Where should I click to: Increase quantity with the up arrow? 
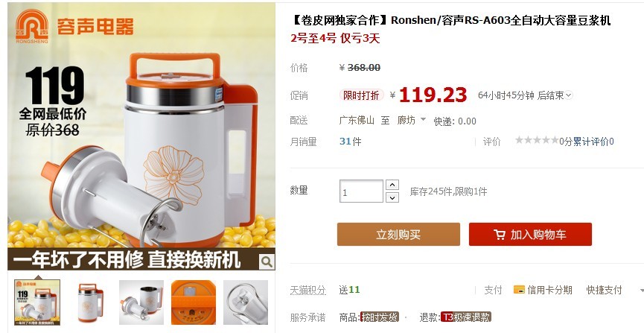tap(392, 185)
